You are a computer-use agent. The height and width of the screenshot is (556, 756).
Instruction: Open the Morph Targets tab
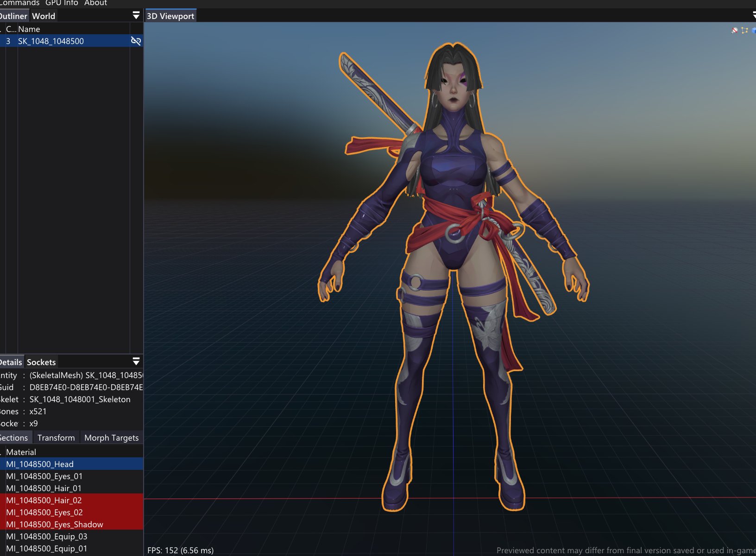click(x=111, y=438)
